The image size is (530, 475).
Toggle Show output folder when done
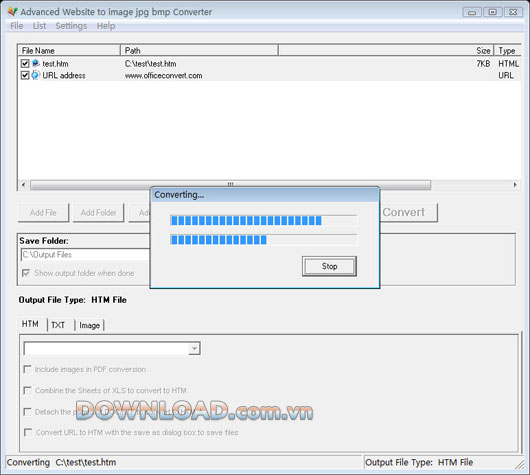pyautogui.click(x=26, y=273)
